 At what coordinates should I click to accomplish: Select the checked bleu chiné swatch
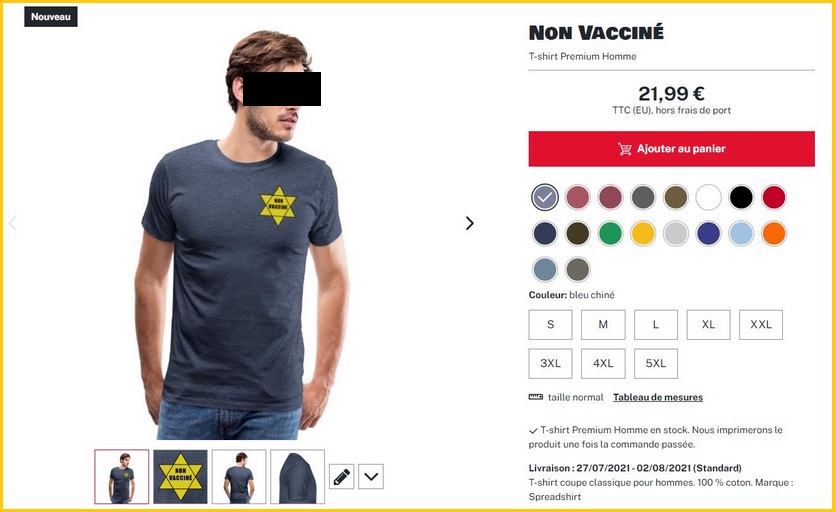(544, 197)
